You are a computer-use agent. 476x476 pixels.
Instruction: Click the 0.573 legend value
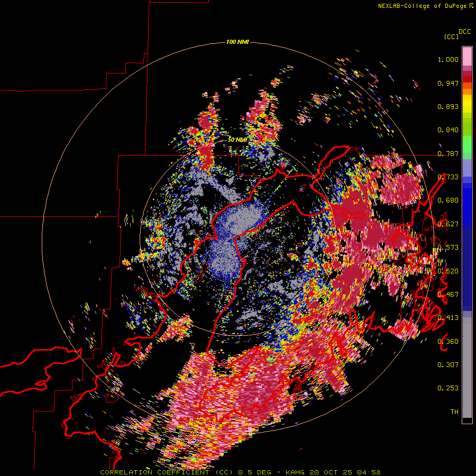pos(448,248)
